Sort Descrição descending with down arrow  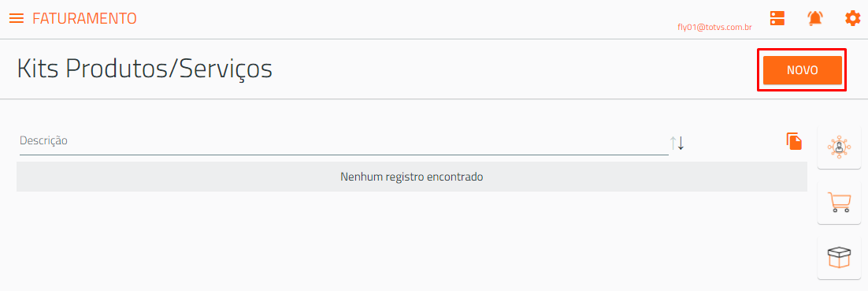tap(681, 143)
